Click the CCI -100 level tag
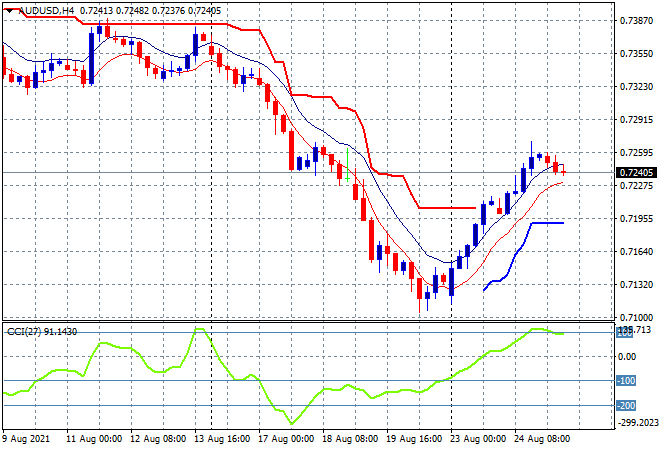Screen dimensions: 660x450 coord(626,381)
